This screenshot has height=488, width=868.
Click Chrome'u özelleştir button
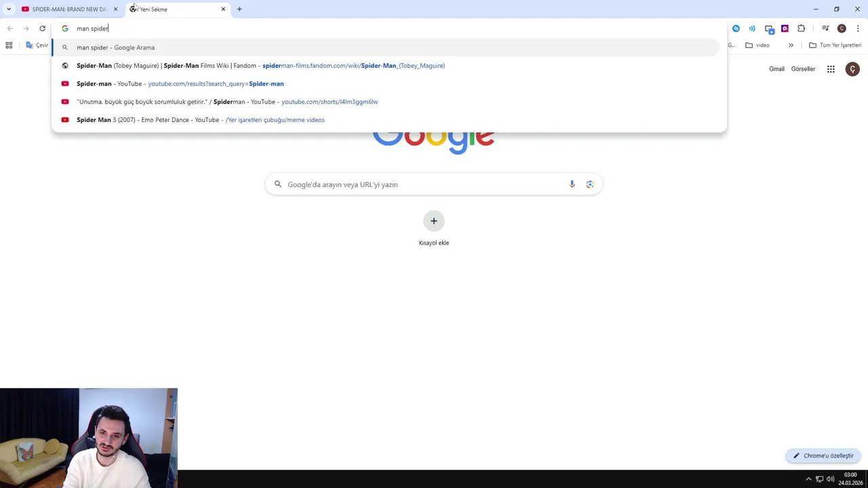[823, 455]
